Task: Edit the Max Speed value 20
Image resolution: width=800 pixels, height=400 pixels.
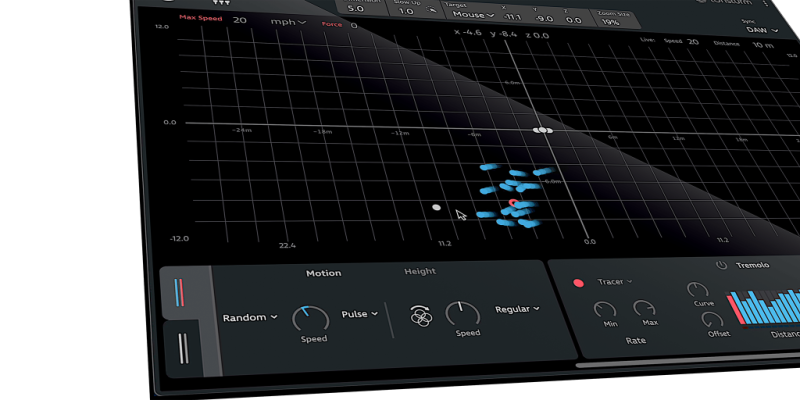Action: click(240, 20)
